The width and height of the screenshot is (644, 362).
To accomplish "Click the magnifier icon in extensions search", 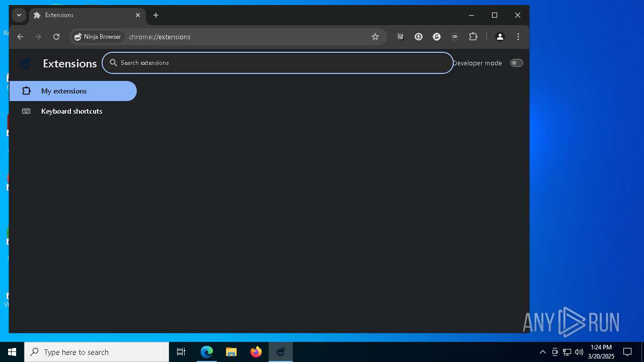I will tap(113, 63).
